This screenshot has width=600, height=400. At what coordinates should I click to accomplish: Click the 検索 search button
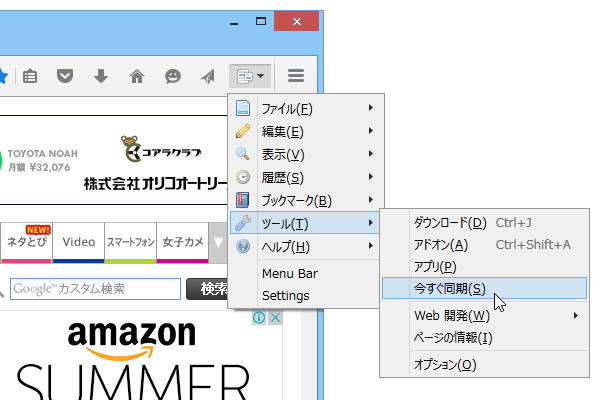pyautogui.click(x=207, y=289)
